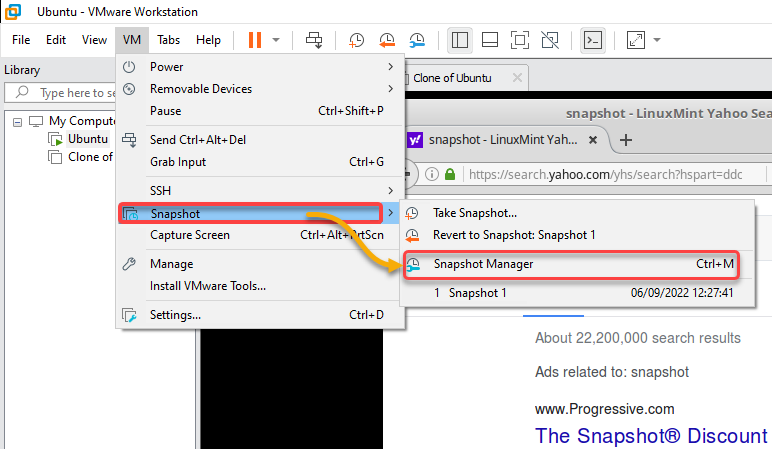
Task: Switch to the Clone of Ubuntu tab
Action: tap(452, 78)
